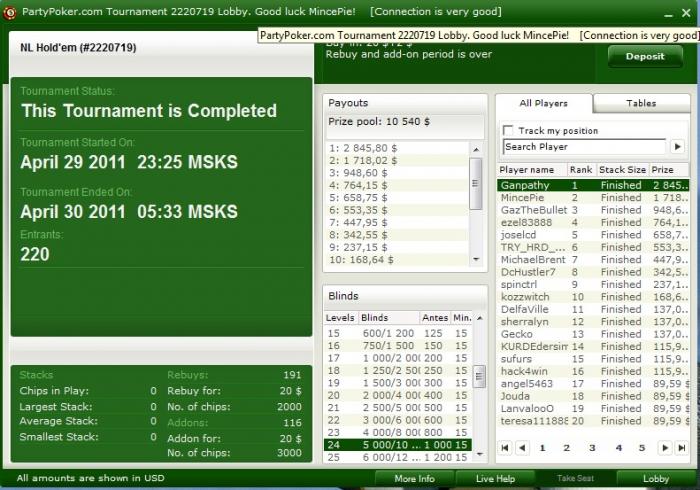Switch to the All Players tab
The height and width of the screenshot is (490, 700).
pyautogui.click(x=543, y=103)
